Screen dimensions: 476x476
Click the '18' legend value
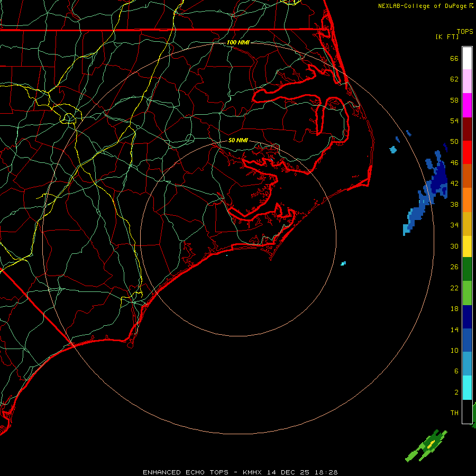pyautogui.click(x=454, y=309)
